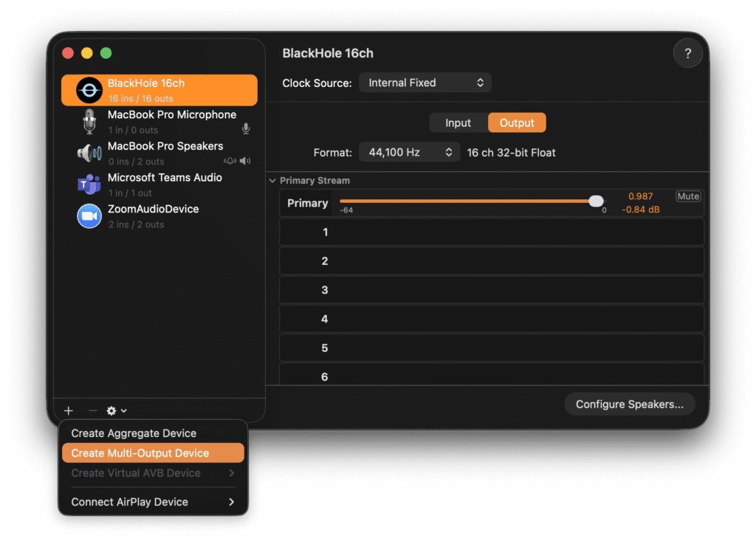Screen dimensions: 756x538
Task: Click the ZoomAudioDevice camera icon
Action: click(89, 216)
